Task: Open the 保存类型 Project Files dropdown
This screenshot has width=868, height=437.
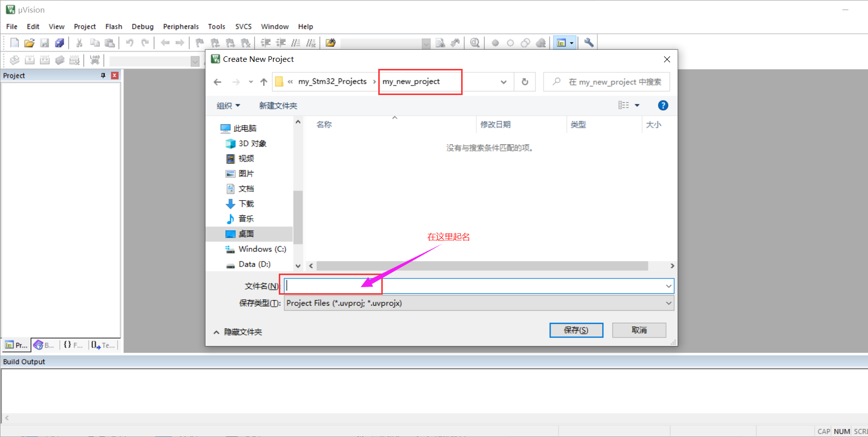Action: coord(479,303)
